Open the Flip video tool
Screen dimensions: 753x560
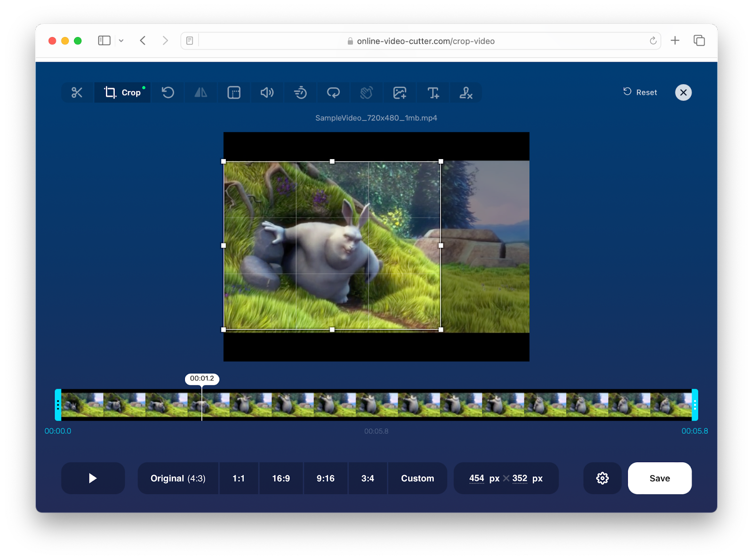pyautogui.click(x=201, y=93)
